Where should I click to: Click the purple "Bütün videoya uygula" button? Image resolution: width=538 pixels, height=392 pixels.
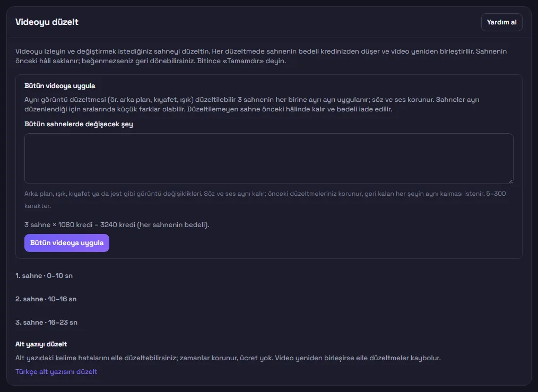66,243
